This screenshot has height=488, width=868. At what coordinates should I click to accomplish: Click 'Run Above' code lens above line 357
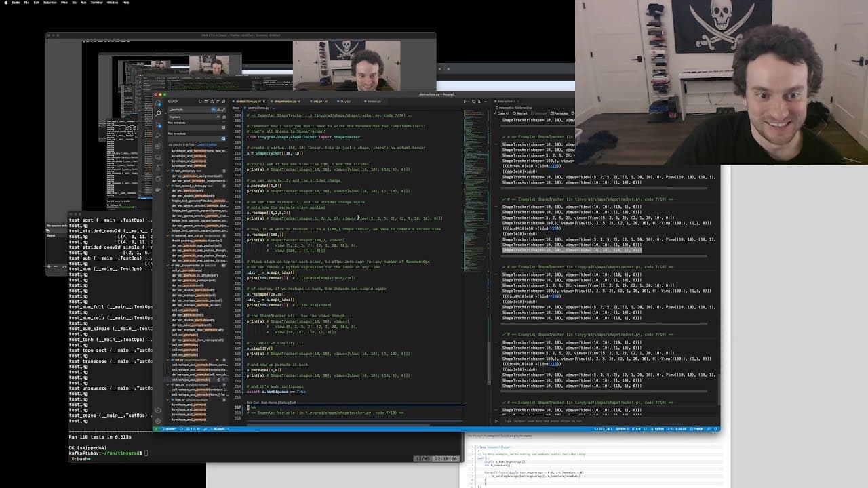tap(270, 403)
